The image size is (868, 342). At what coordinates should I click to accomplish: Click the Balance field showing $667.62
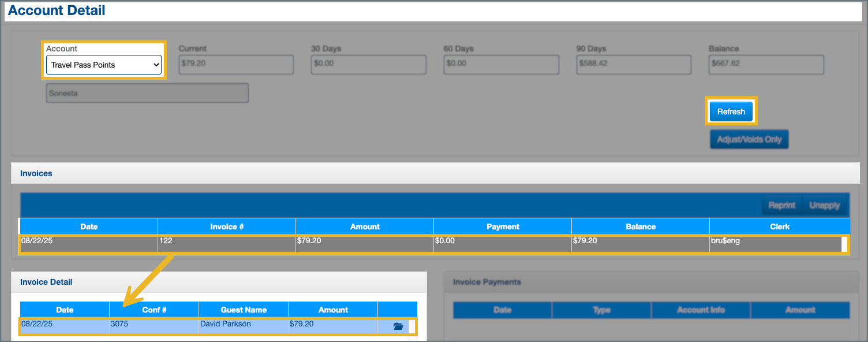pos(766,65)
